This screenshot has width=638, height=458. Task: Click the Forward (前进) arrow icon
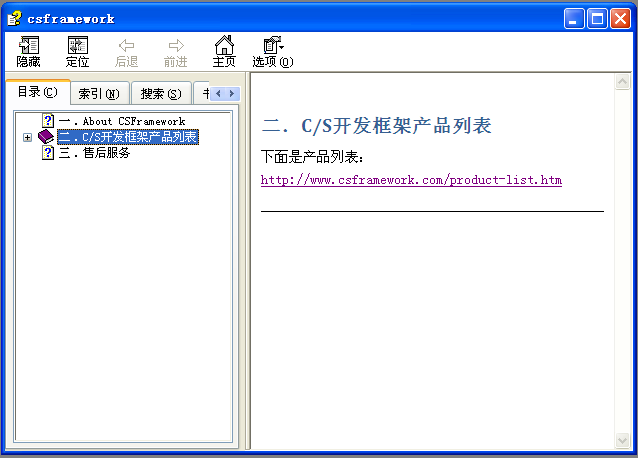point(175,46)
